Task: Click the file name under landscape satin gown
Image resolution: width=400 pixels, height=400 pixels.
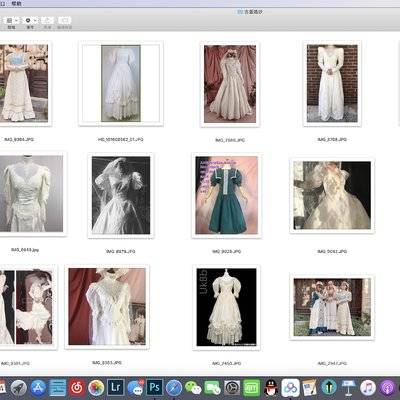Action: point(332,251)
